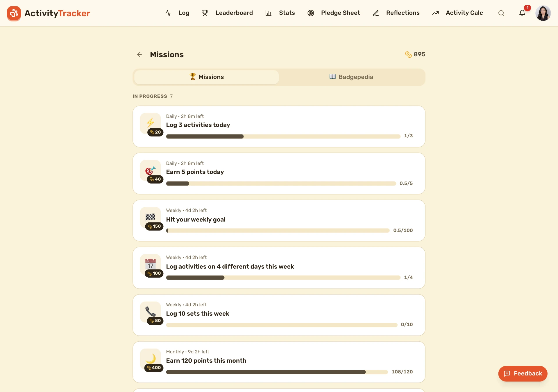
Task: Click the 108/120 progress value
Action: [x=402, y=372]
